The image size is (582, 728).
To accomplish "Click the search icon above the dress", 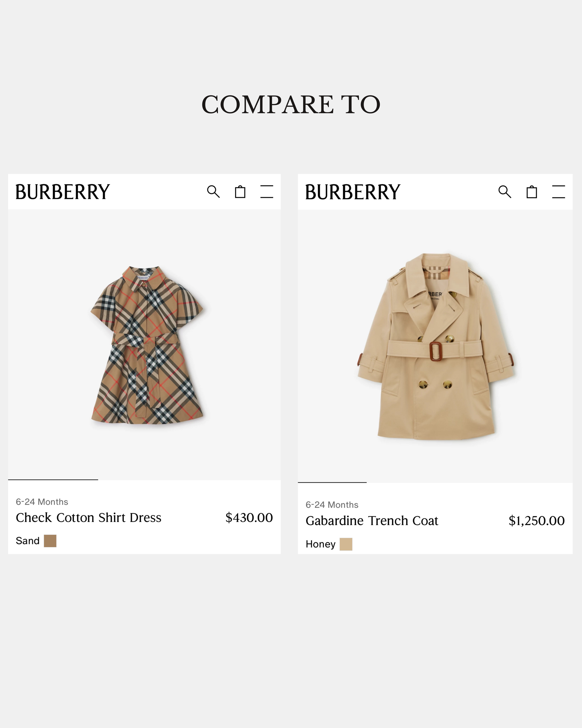I will click(213, 192).
